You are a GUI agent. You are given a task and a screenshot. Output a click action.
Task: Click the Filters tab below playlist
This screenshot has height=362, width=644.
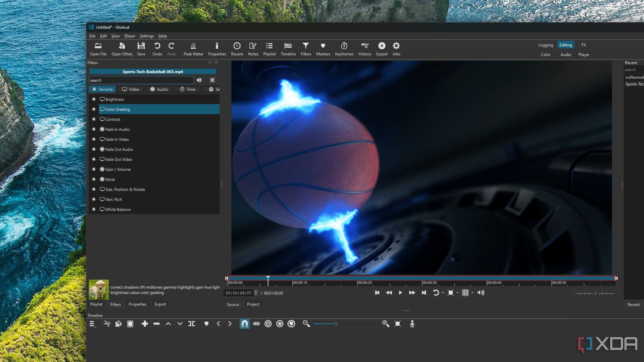115,304
